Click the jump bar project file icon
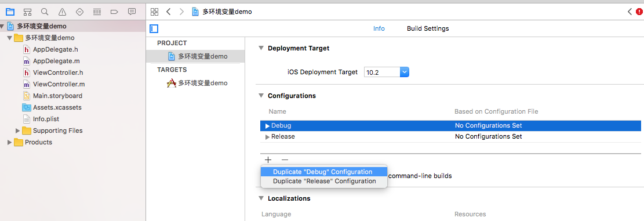 coord(196,12)
